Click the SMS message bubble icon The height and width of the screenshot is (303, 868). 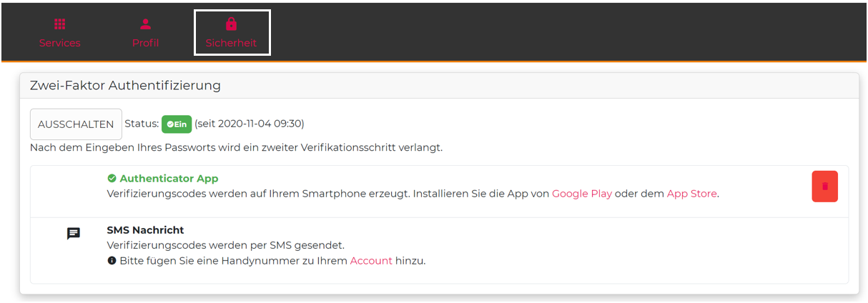[74, 234]
